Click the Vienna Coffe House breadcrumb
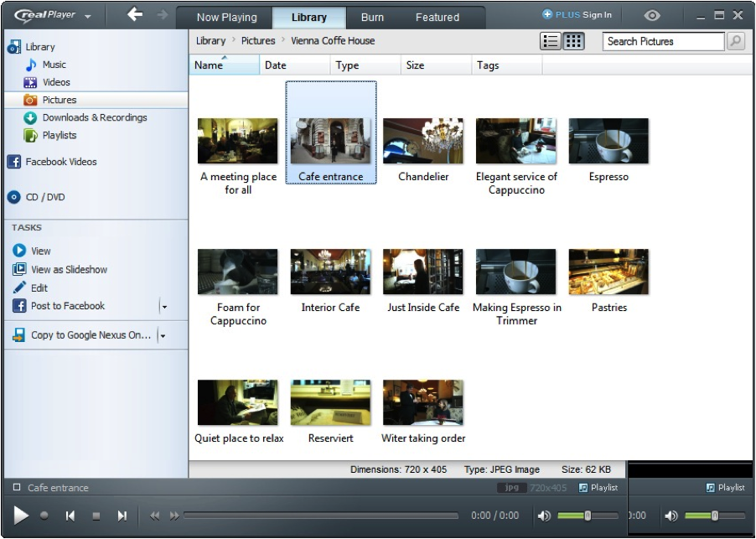 [333, 41]
